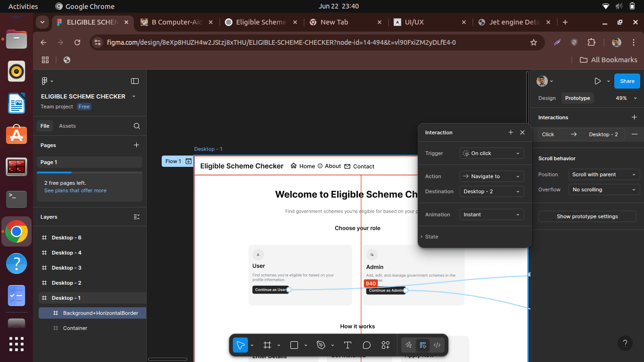Image resolution: width=644 pixels, height=362 pixels.
Task: Open the Trigger 'On click' dropdown
Action: click(492, 153)
